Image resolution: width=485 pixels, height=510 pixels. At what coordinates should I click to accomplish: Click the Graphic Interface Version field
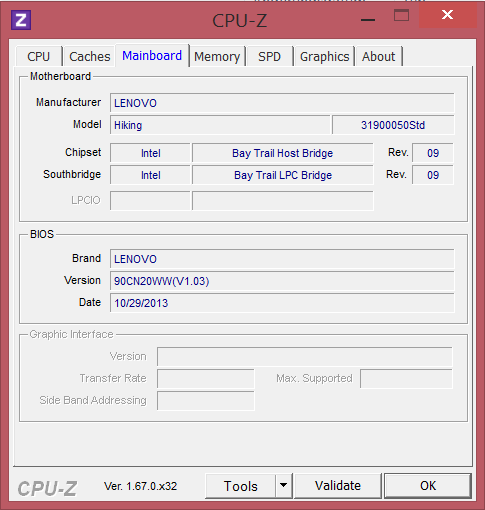click(305, 357)
